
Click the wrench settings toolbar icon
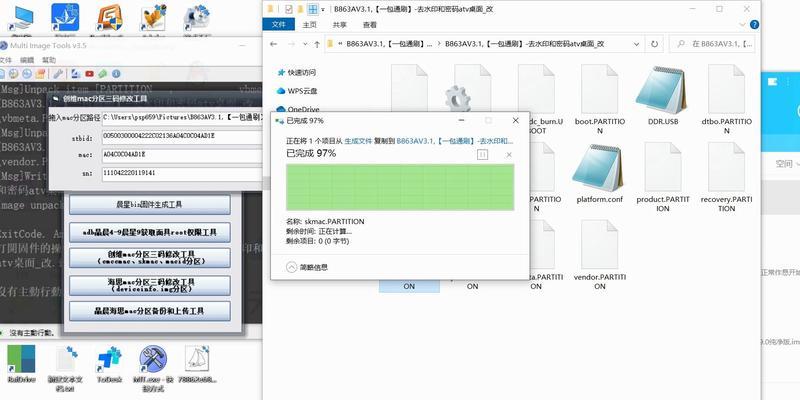pyautogui.click(x=58, y=74)
